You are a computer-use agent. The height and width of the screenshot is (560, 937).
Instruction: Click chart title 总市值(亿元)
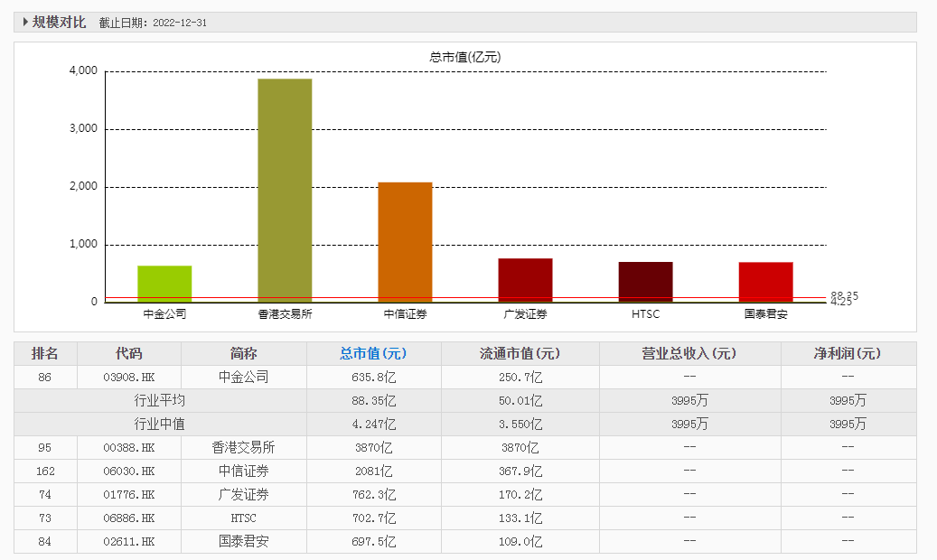[465, 57]
